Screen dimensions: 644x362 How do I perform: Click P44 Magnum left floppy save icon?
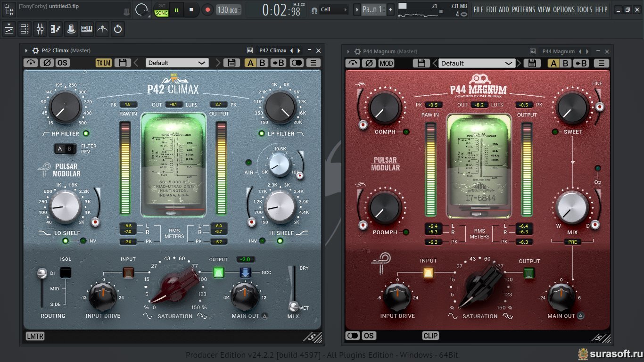[x=421, y=63]
